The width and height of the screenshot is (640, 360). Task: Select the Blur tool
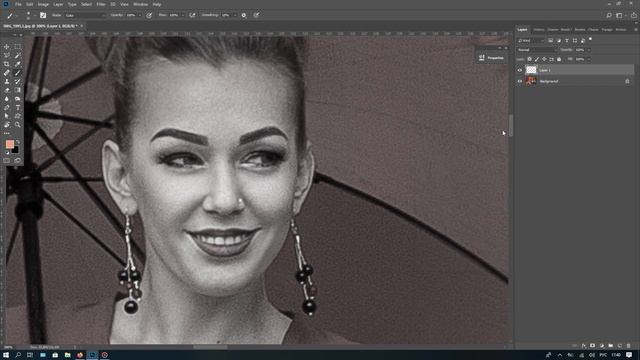coord(7,98)
